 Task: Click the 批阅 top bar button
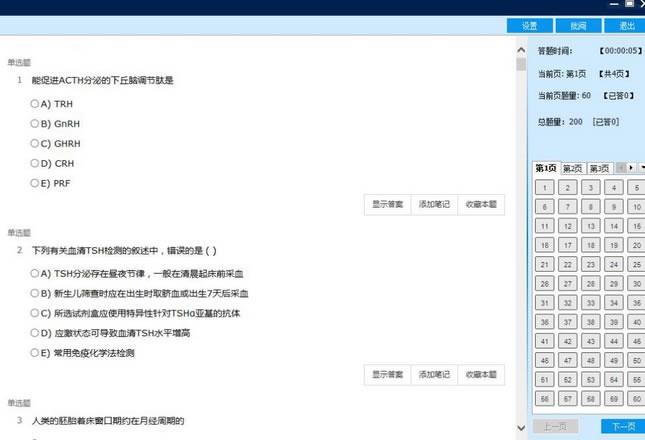pyautogui.click(x=578, y=26)
